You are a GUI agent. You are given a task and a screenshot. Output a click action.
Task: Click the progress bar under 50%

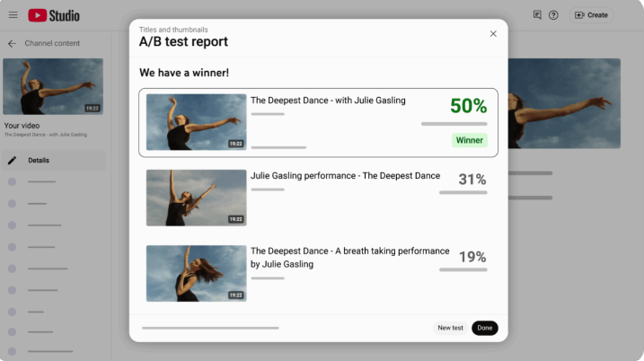pyautogui.click(x=454, y=124)
